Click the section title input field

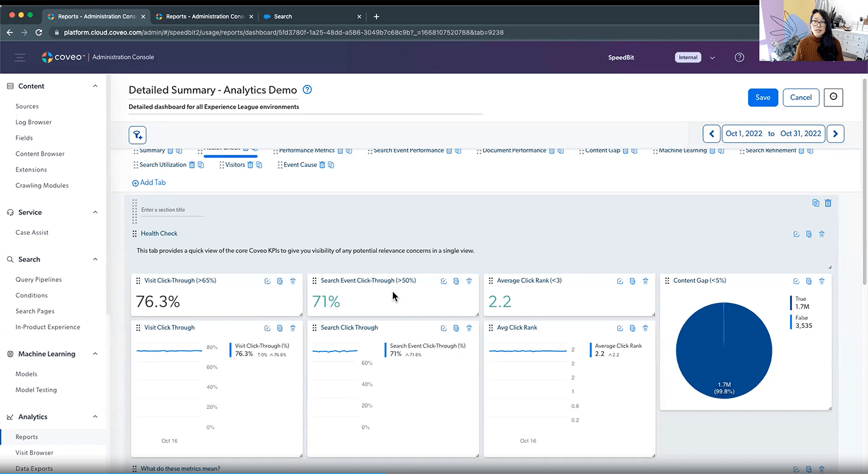tap(173, 210)
